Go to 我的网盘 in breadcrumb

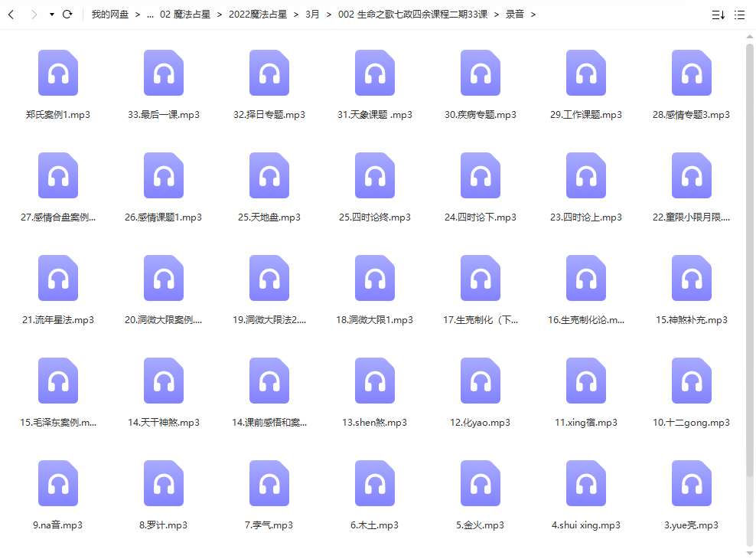(110, 15)
